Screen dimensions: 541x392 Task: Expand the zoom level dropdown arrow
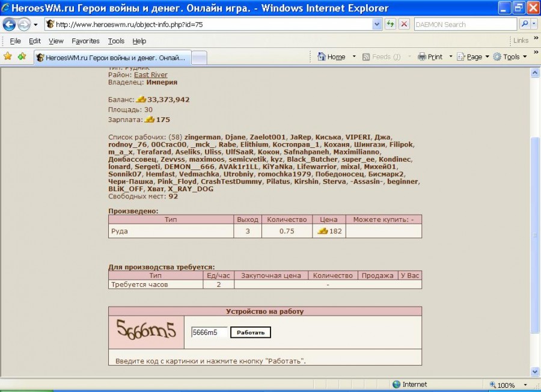coord(525,385)
